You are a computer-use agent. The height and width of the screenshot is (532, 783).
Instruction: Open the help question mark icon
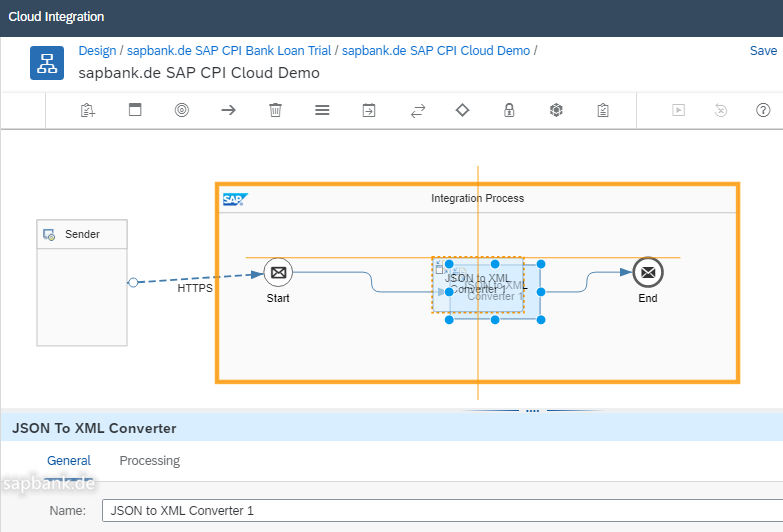[763, 110]
